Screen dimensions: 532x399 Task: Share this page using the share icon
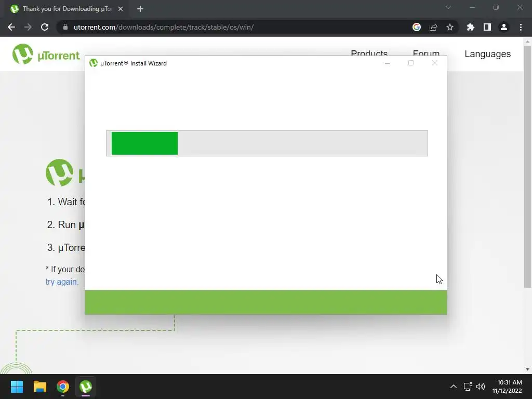pyautogui.click(x=433, y=27)
